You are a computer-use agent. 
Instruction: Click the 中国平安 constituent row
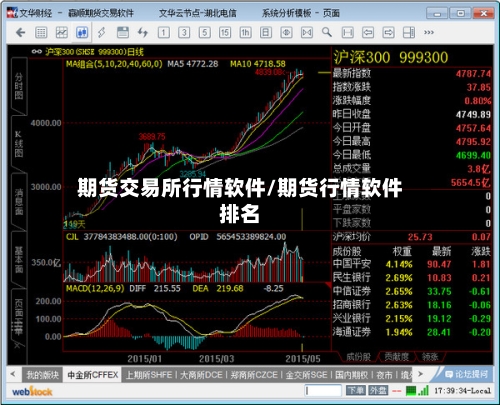point(412,264)
